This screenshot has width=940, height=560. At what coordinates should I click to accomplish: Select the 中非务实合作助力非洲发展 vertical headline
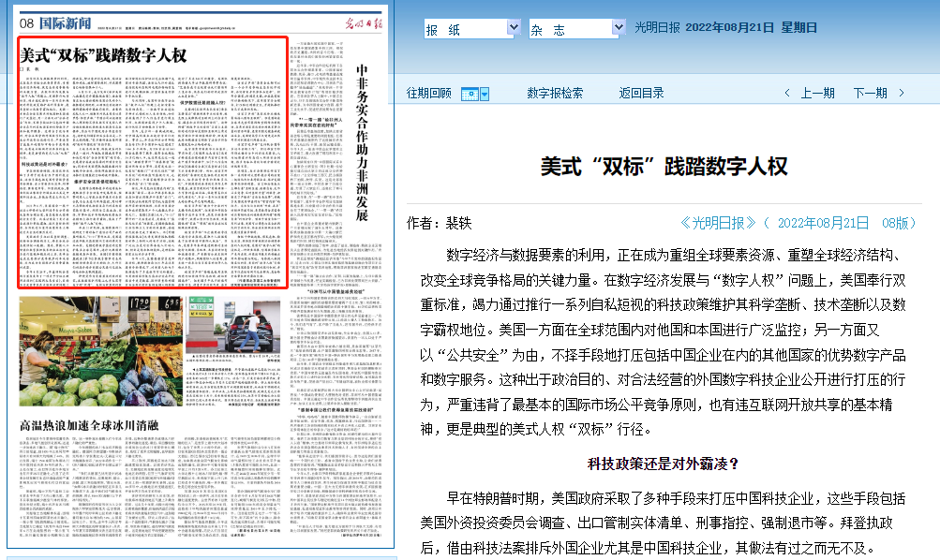click(361, 140)
